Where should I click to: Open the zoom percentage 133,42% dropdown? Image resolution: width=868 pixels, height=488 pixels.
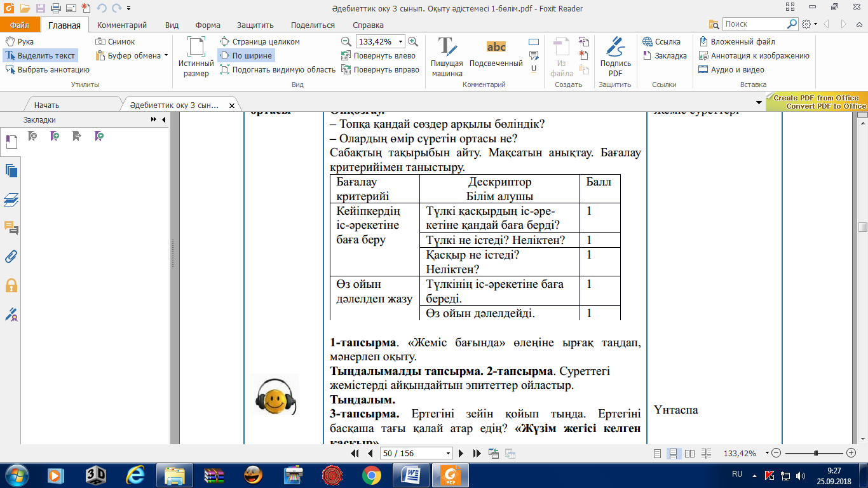[400, 41]
